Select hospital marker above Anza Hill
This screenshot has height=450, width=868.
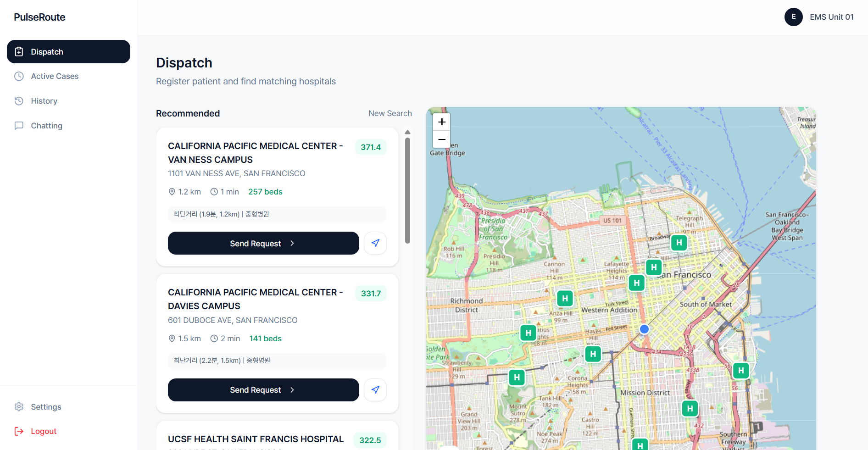565,299
